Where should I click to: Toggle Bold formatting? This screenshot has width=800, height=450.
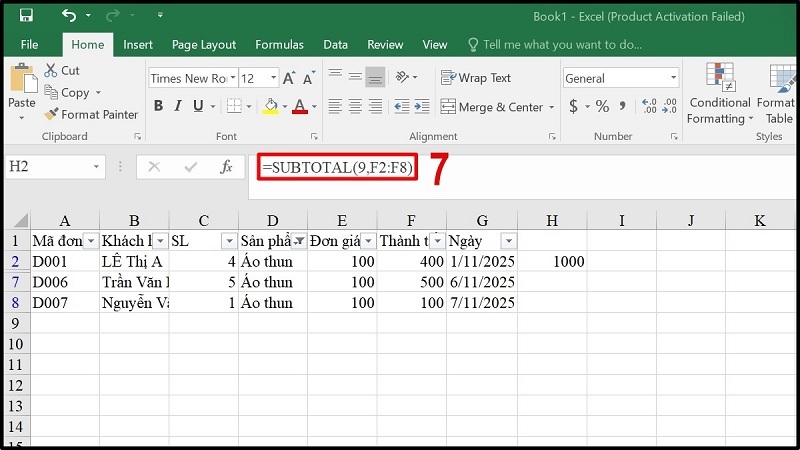pyautogui.click(x=159, y=106)
